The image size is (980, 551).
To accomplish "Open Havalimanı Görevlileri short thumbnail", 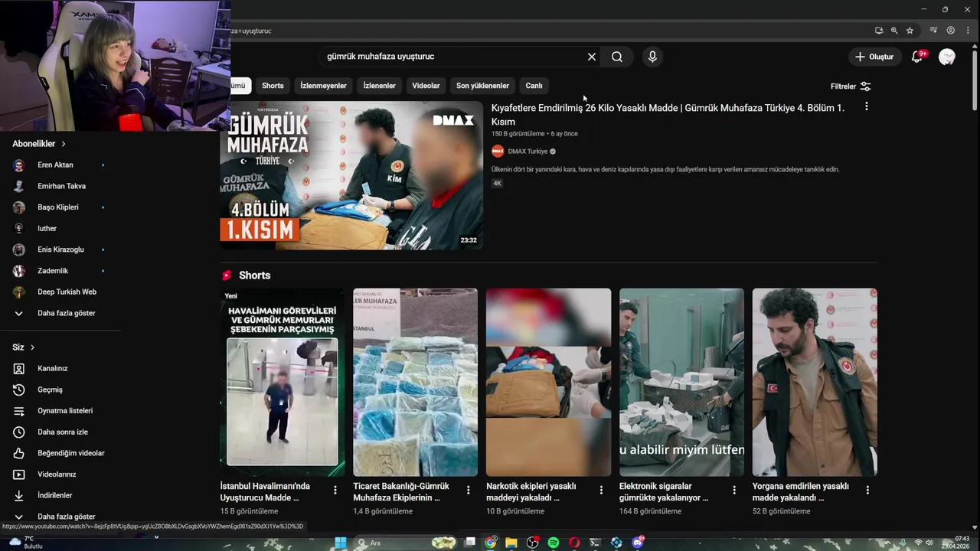I will tap(283, 383).
